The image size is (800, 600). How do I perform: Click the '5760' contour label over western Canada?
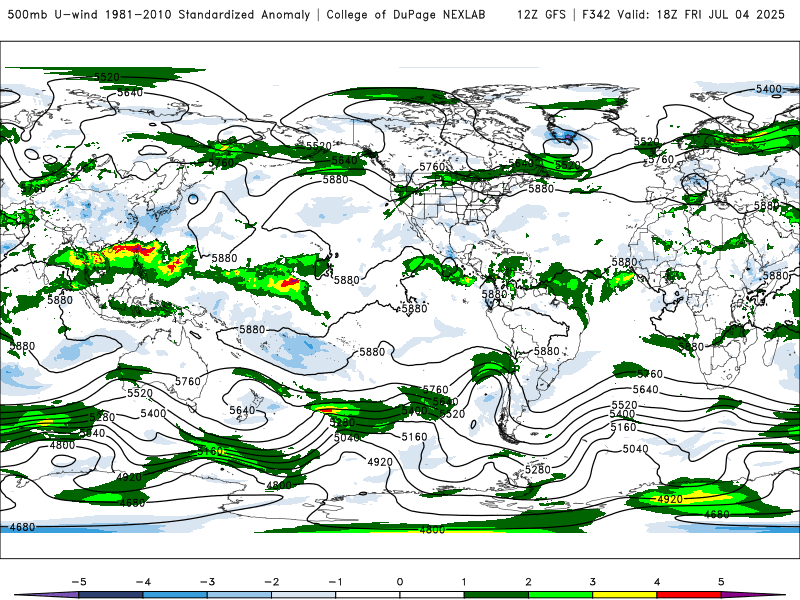432,167
